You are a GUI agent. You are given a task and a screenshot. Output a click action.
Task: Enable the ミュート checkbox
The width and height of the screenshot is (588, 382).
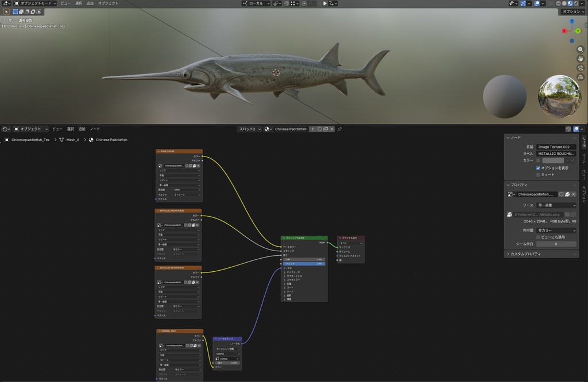click(x=538, y=175)
